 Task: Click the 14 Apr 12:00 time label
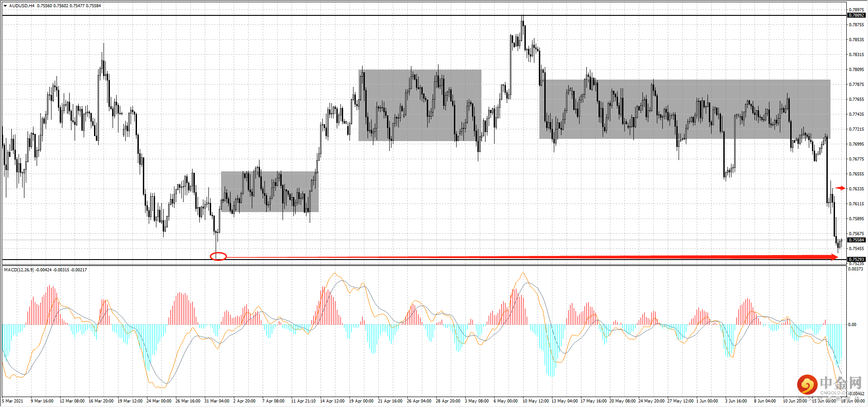pos(332,401)
